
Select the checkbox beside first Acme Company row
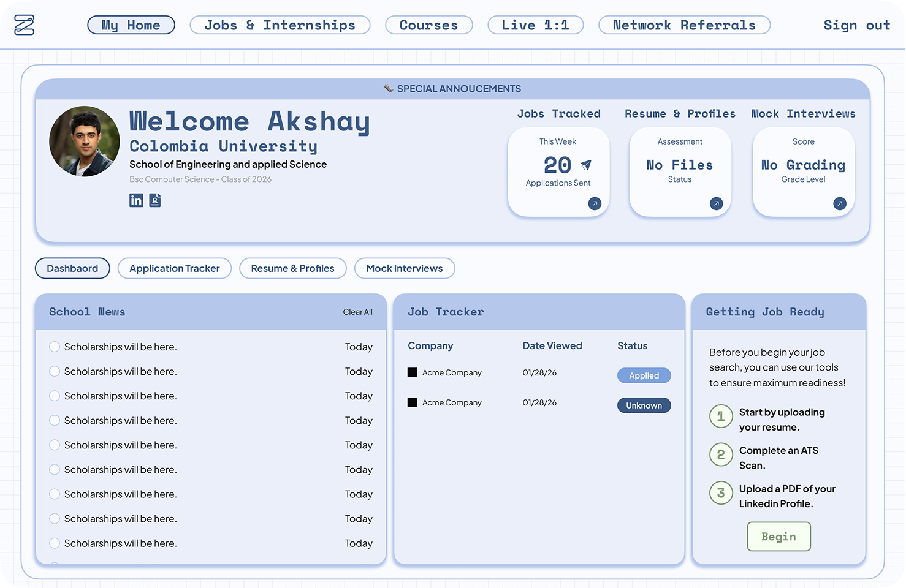412,372
